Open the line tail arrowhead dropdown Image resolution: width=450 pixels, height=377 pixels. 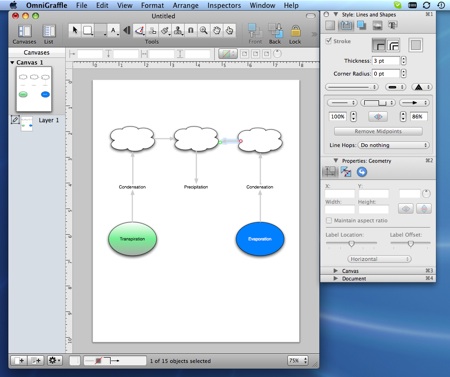click(342, 103)
